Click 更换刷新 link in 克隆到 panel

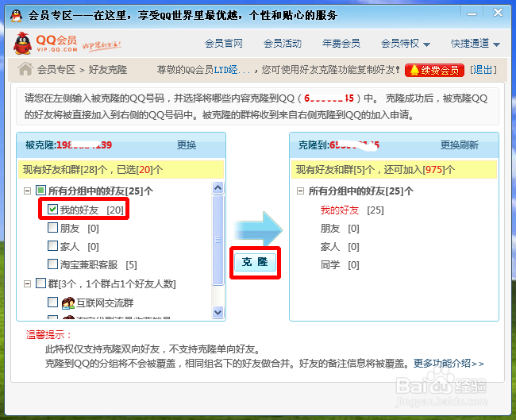point(460,144)
